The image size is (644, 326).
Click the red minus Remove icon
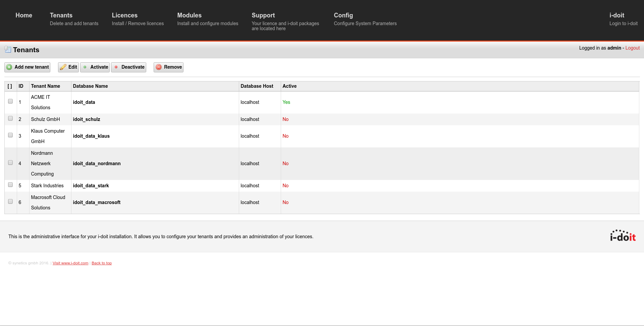[159, 67]
